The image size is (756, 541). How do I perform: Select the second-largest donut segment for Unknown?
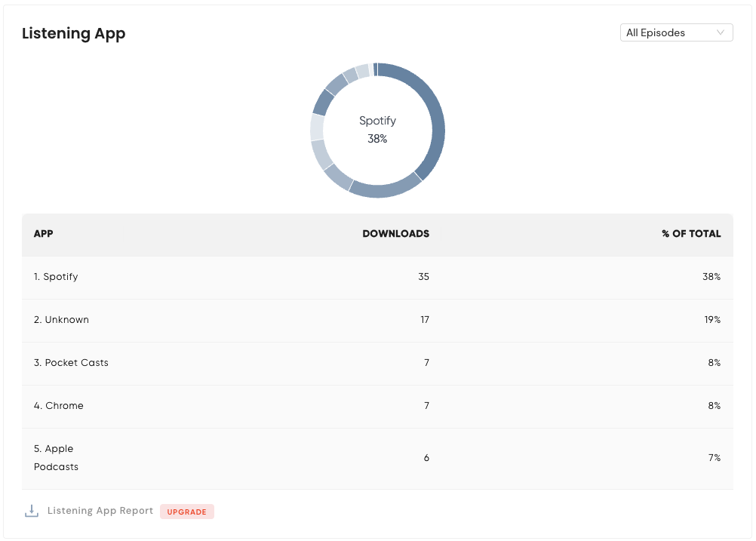click(x=386, y=188)
